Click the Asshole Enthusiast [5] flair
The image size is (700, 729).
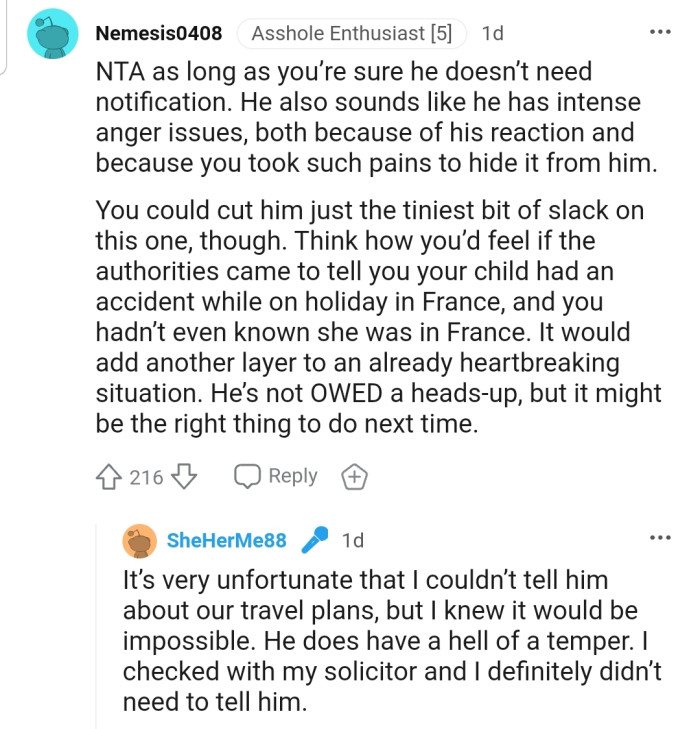point(351,34)
